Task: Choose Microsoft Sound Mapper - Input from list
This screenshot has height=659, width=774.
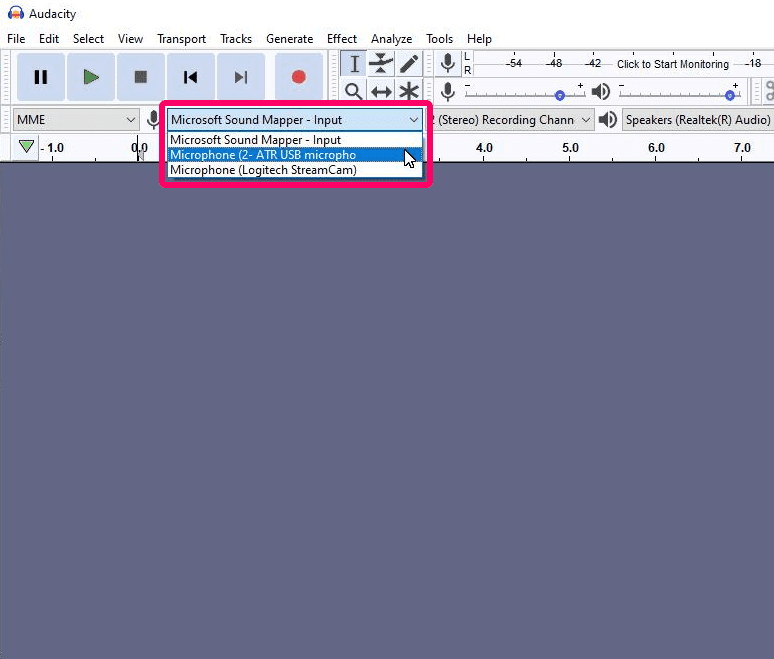Action: click(x=295, y=140)
